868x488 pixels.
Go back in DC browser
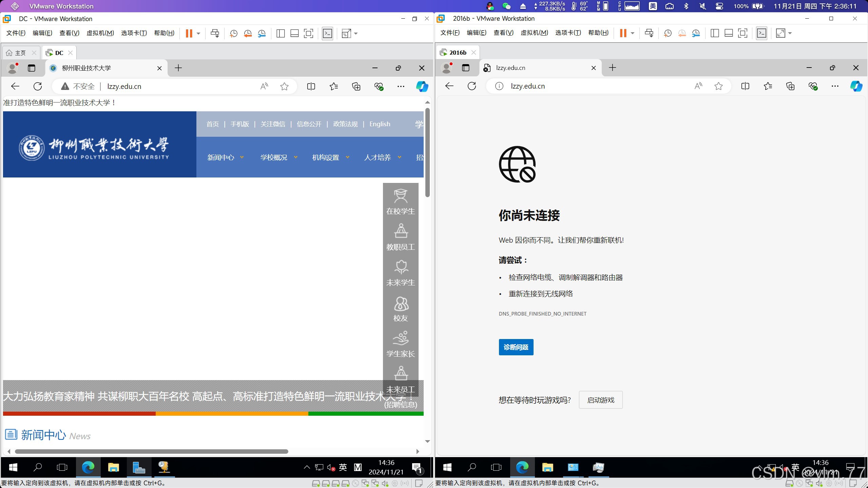(15, 86)
